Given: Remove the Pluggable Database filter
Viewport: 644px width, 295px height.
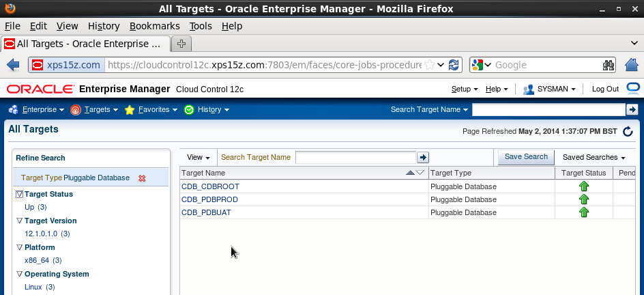Looking at the screenshot, I should click(142, 178).
